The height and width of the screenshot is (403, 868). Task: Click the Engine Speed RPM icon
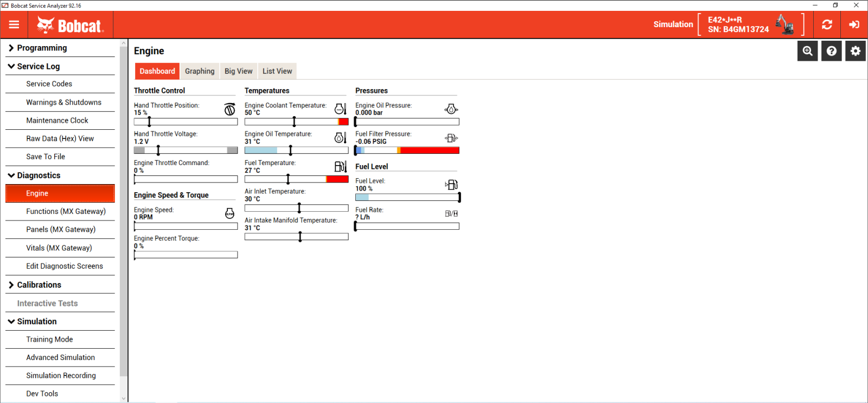[229, 213]
